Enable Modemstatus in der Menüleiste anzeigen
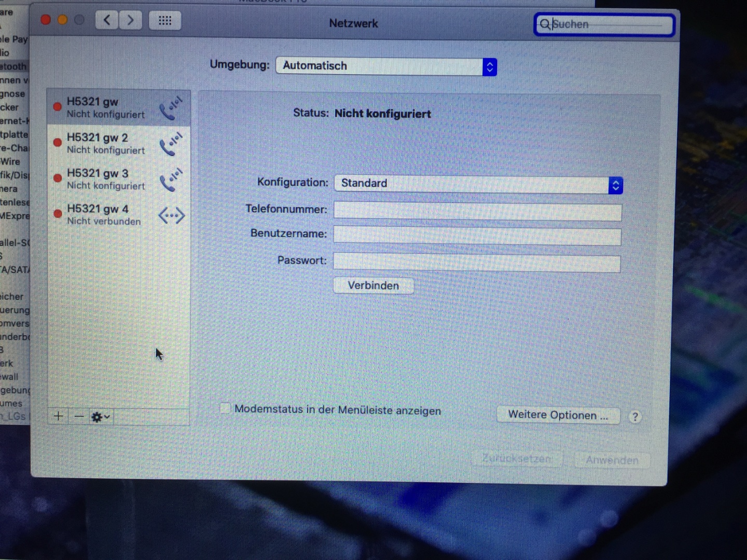Screen dimensions: 747x560 225,409
